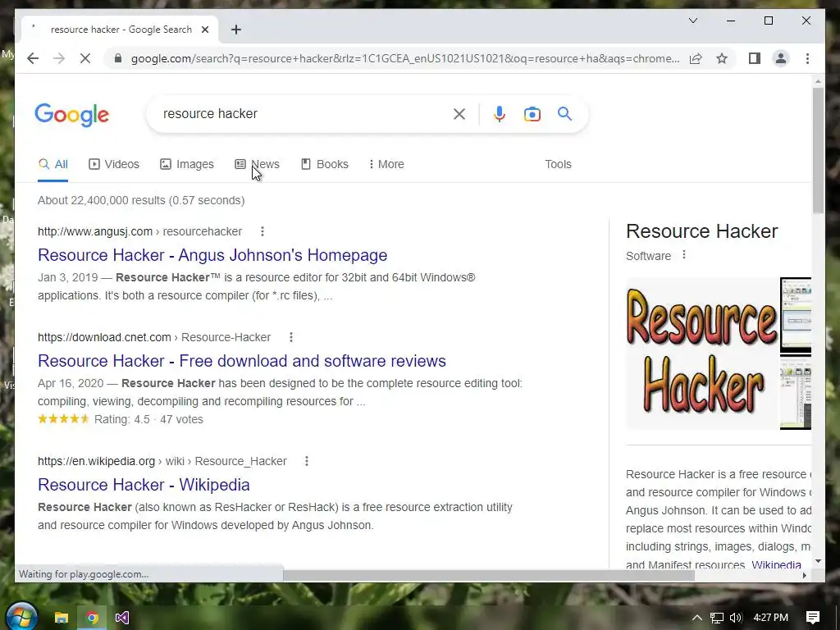This screenshot has width=840, height=630.
Task: Clear the search box with X
Action: [x=459, y=113]
